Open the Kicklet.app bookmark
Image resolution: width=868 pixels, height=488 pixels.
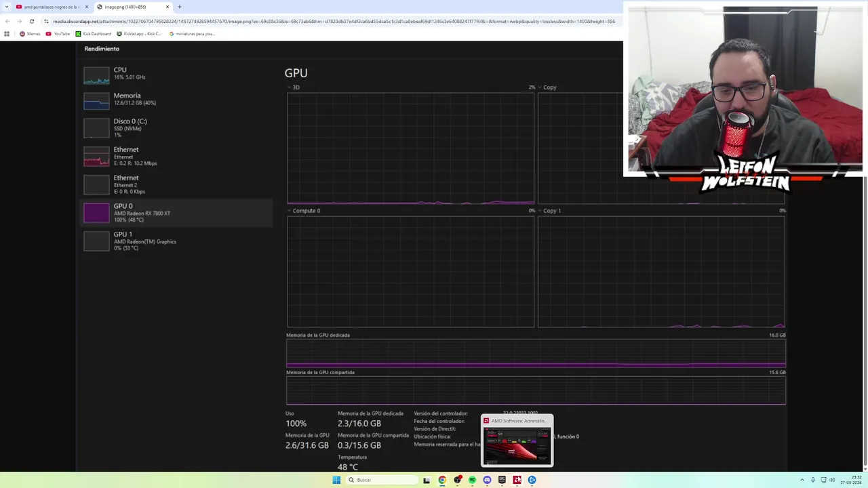click(139, 34)
